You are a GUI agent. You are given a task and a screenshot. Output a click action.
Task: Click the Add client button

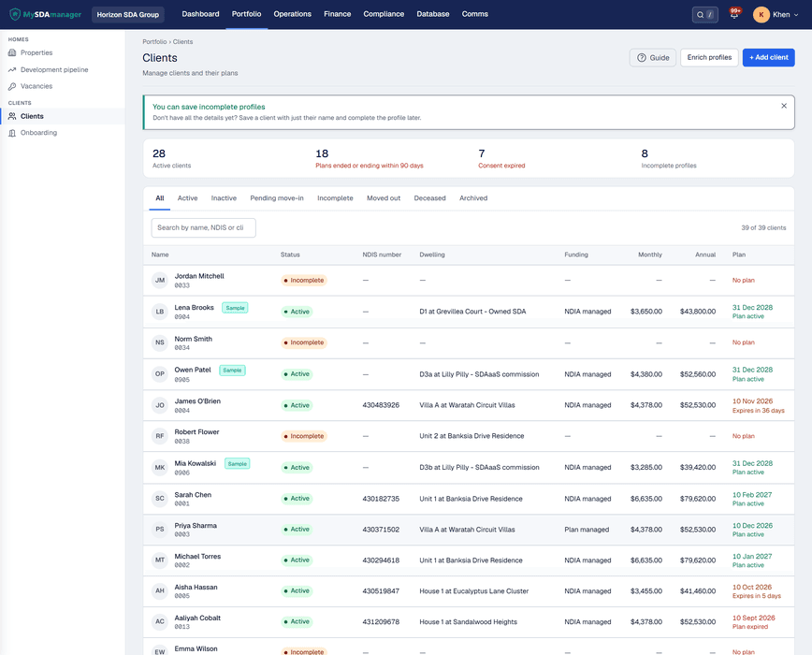pyautogui.click(x=769, y=57)
